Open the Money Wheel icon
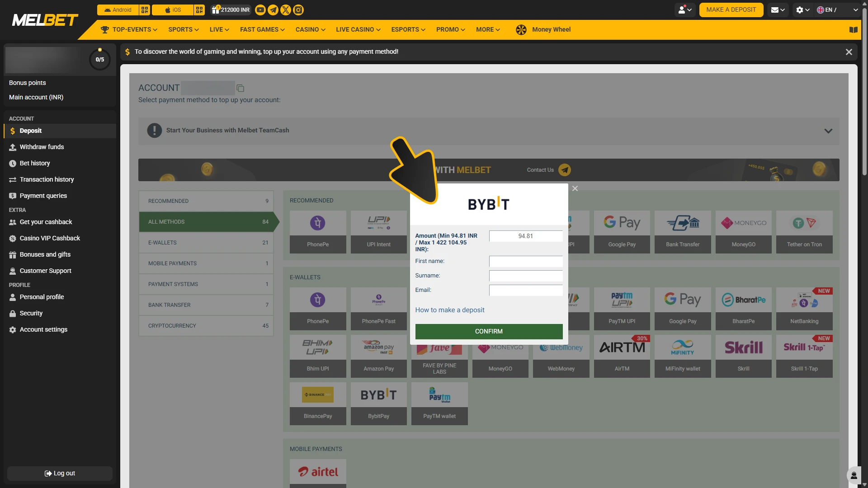The height and width of the screenshot is (488, 868). tap(521, 30)
